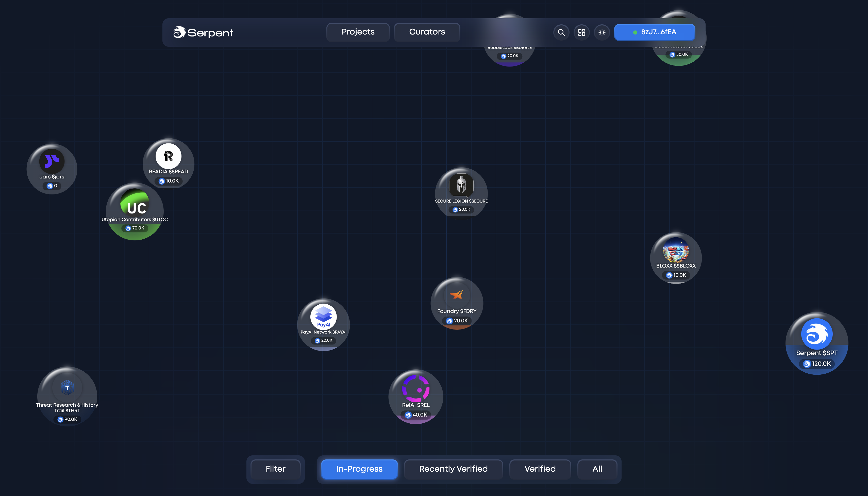This screenshot has height=496, width=868.
Task: Open the Filter options
Action: (275, 469)
